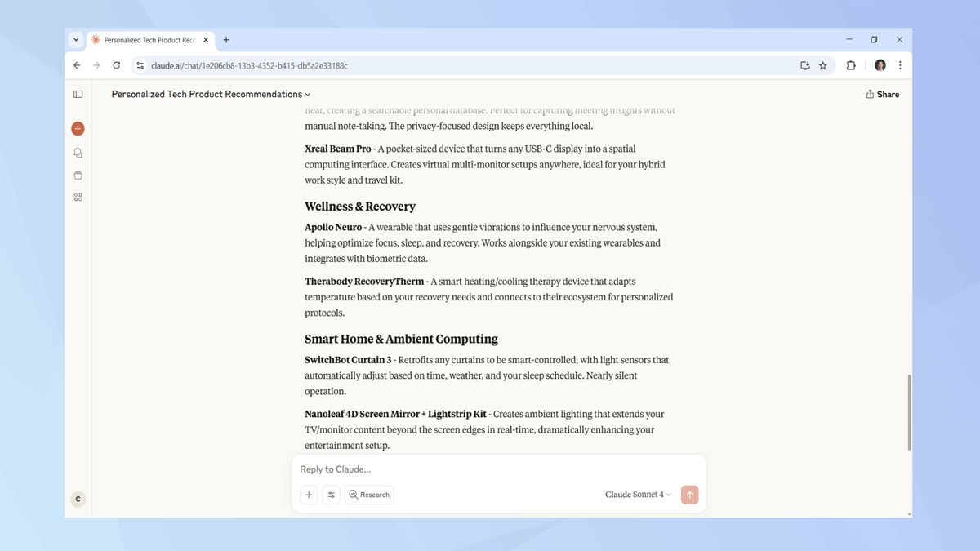Open the Artifacts icon in sidebar
The height and width of the screenshot is (551, 980).
78,197
